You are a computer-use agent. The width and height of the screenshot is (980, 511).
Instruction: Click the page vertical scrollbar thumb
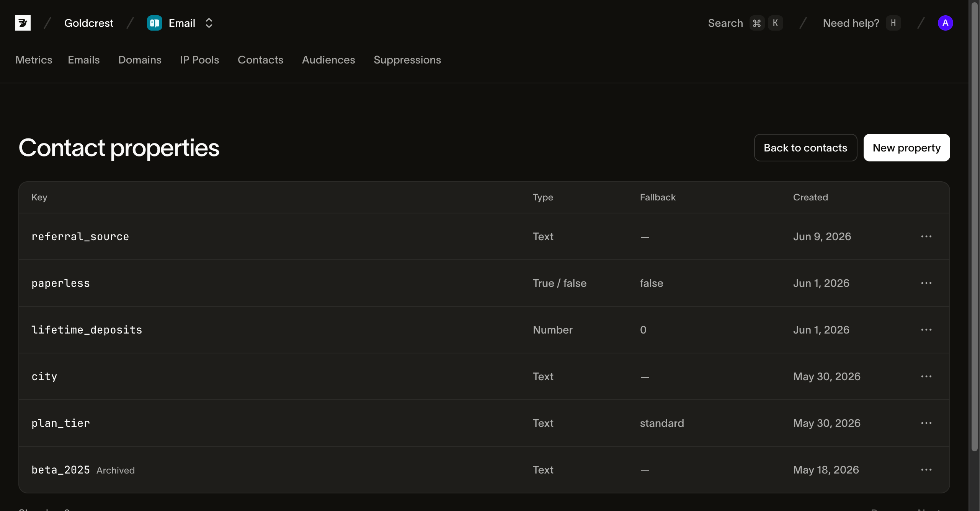(975, 226)
